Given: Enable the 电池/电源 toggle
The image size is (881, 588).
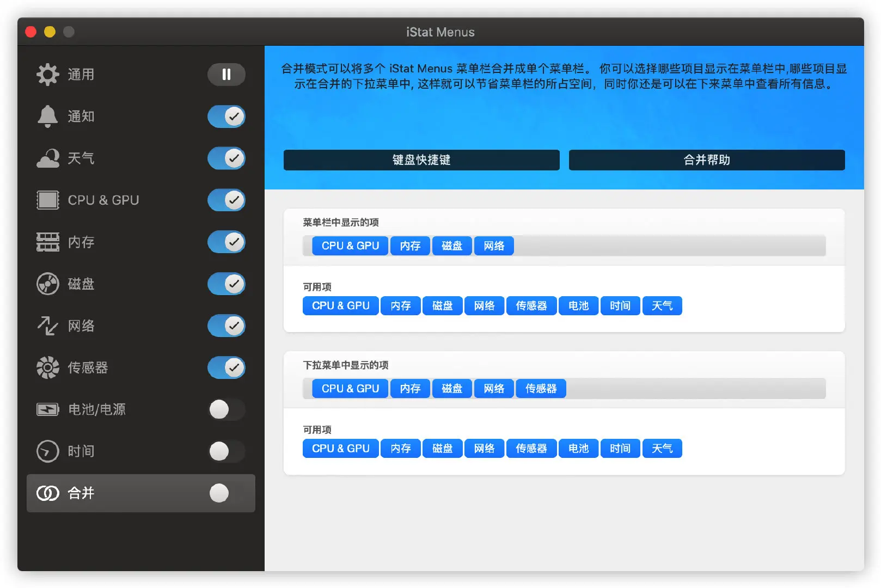Looking at the screenshot, I should click(227, 409).
